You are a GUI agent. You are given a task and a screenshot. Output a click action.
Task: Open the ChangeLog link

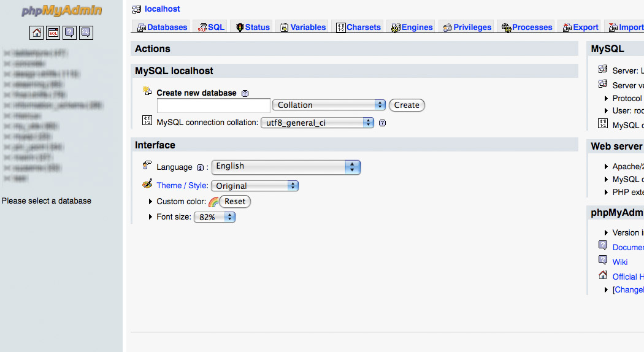point(628,290)
